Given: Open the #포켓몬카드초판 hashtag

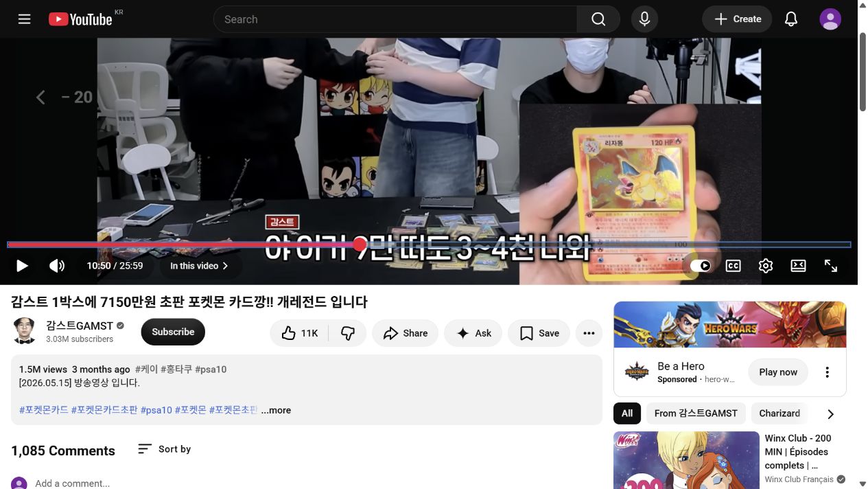Looking at the screenshot, I should click(104, 410).
